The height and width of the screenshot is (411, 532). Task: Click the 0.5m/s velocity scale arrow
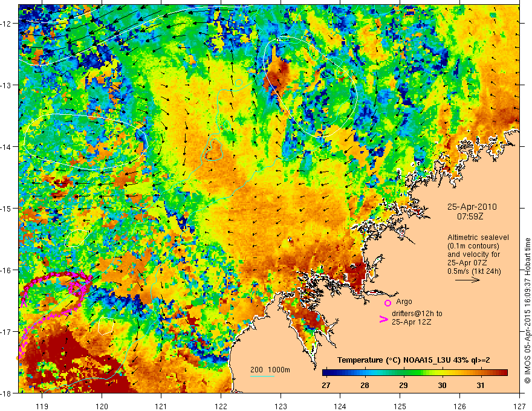(x=467, y=280)
